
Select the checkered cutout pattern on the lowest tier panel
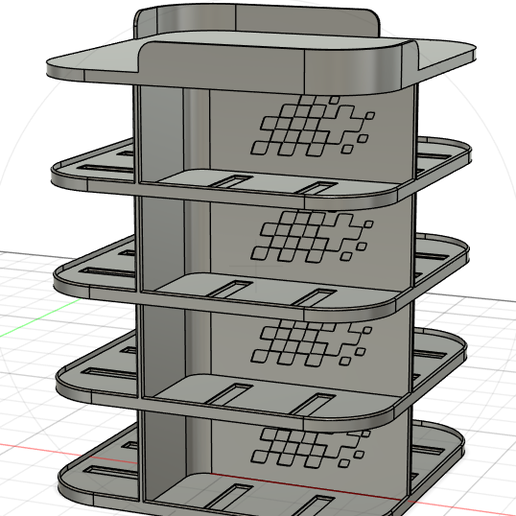point(310,448)
